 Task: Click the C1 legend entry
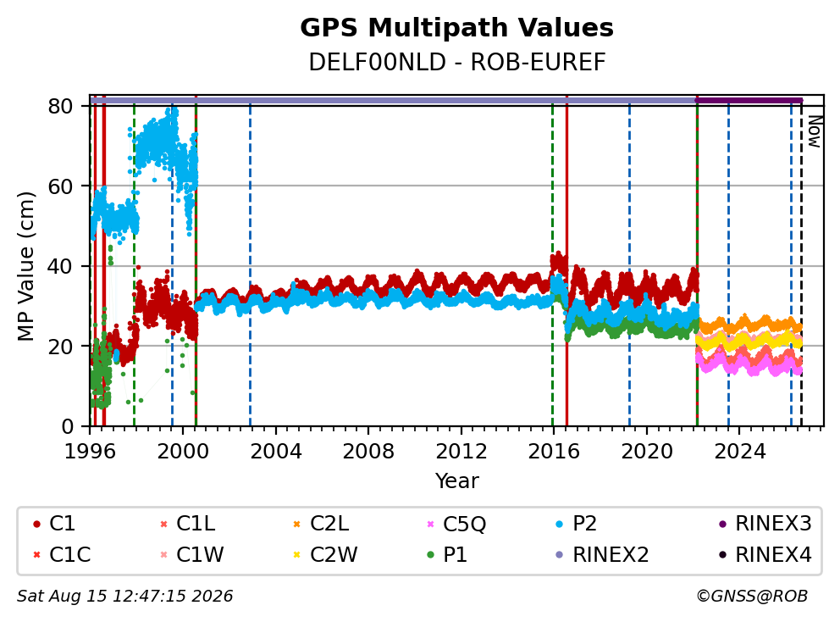click(53, 524)
